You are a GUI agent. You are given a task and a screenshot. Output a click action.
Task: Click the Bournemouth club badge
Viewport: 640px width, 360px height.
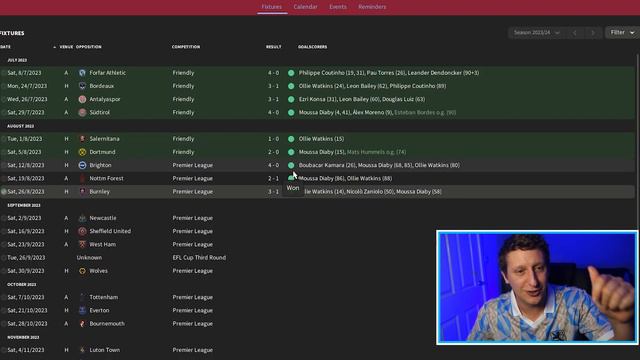click(x=82, y=324)
